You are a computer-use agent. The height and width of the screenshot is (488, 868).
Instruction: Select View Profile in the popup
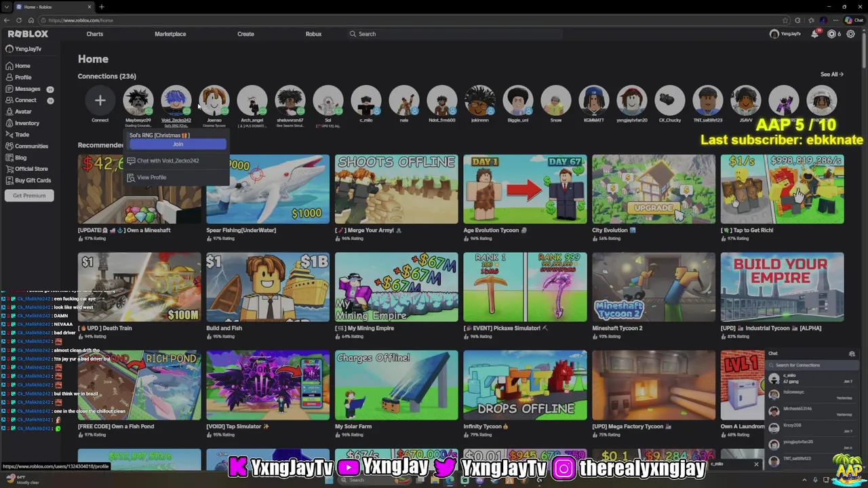tap(151, 178)
